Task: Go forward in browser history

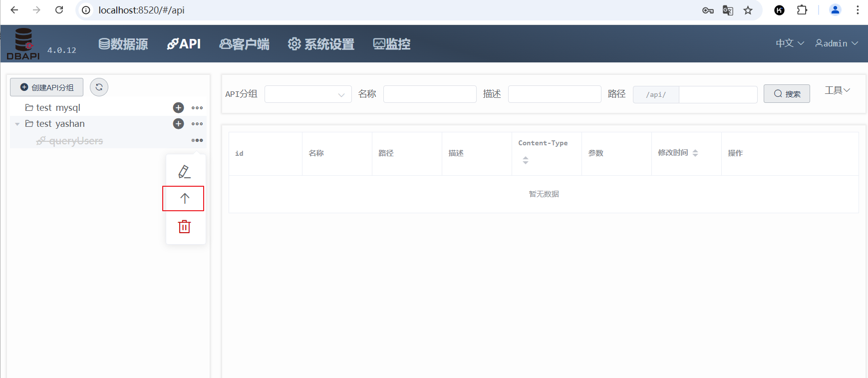Action: point(36,10)
